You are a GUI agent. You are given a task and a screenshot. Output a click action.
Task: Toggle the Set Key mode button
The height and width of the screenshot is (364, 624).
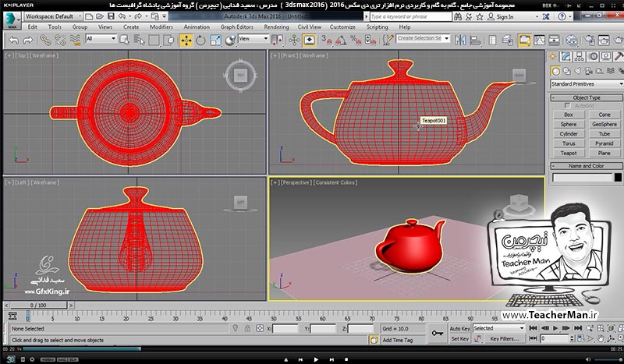pos(459,339)
